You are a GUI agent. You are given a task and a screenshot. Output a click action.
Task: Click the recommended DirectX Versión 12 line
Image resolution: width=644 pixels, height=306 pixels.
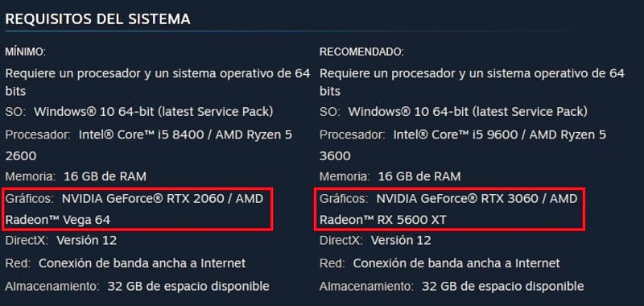click(x=375, y=240)
